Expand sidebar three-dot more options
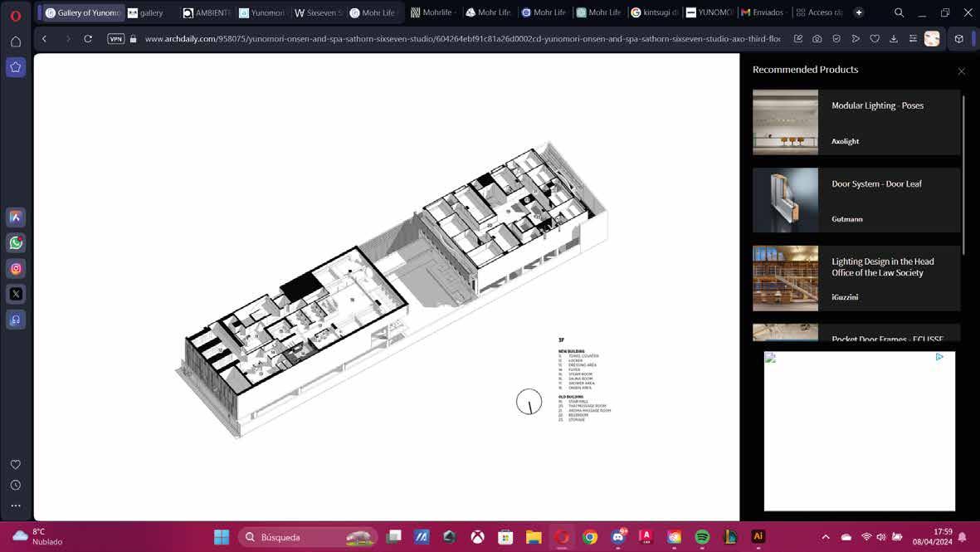This screenshot has height=552, width=980. coord(16,506)
